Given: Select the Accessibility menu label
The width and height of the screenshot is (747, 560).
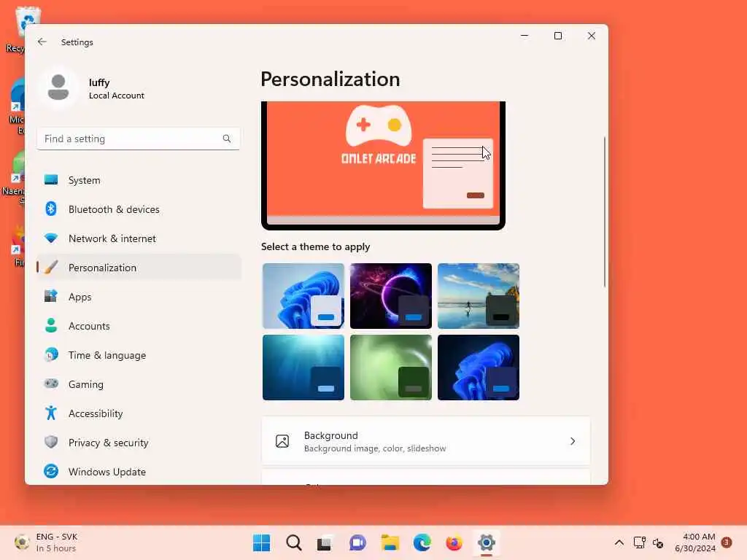Looking at the screenshot, I should tap(96, 413).
